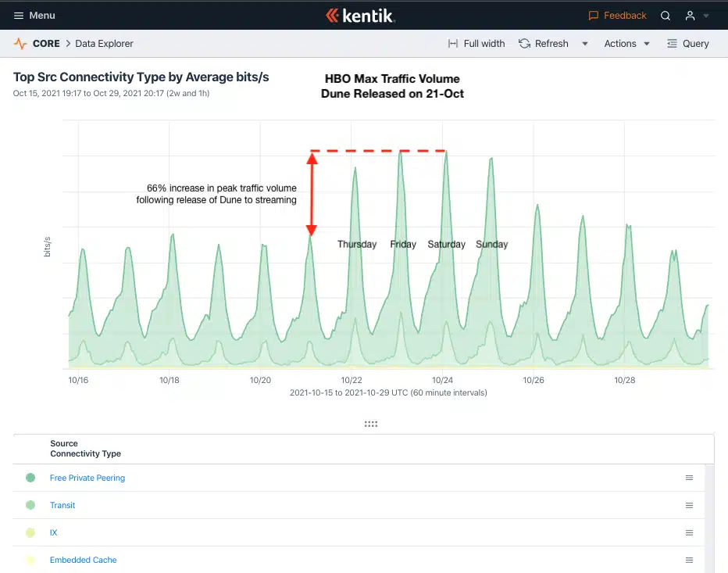Click the Feedback speech bubble icon
728x573 pixels.
point(594,16)
